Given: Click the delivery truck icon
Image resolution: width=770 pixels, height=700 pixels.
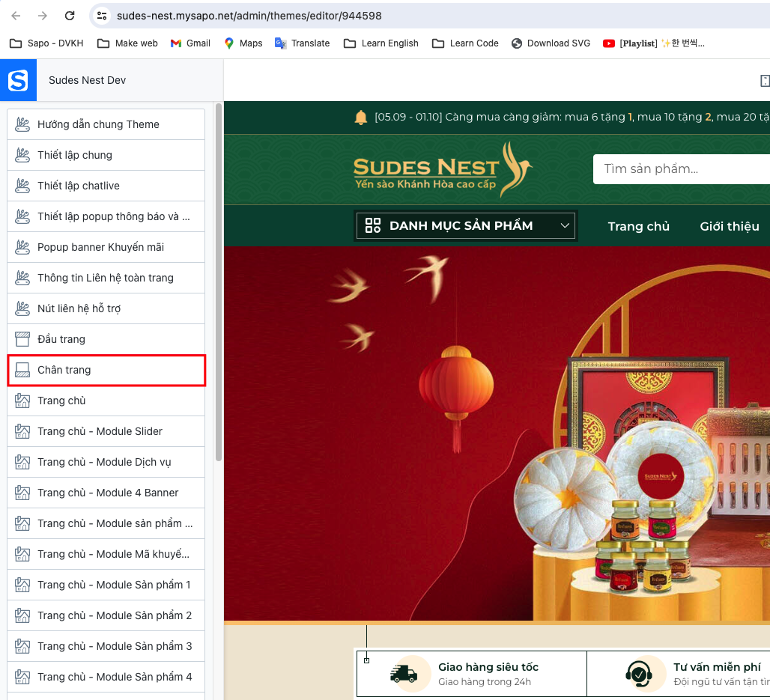Looking at the screenshot, I should tap(404, 674).
